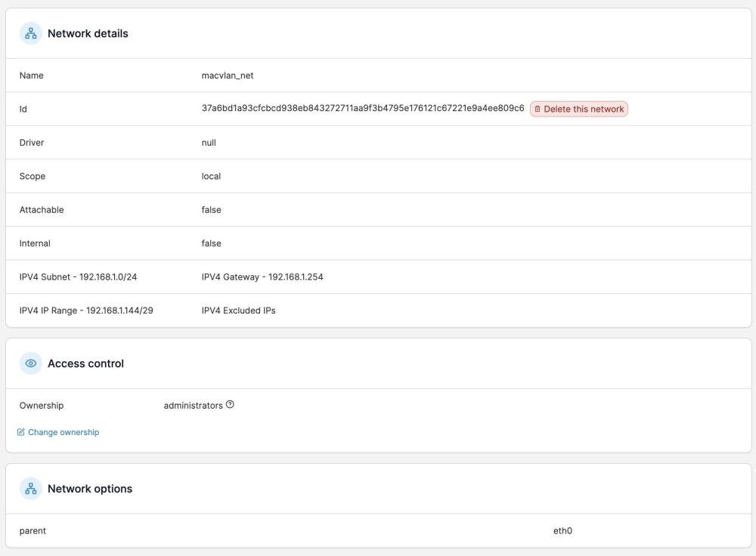Click the Access control heading text
This screenshot has width=756, height=556.
point(85,363)
